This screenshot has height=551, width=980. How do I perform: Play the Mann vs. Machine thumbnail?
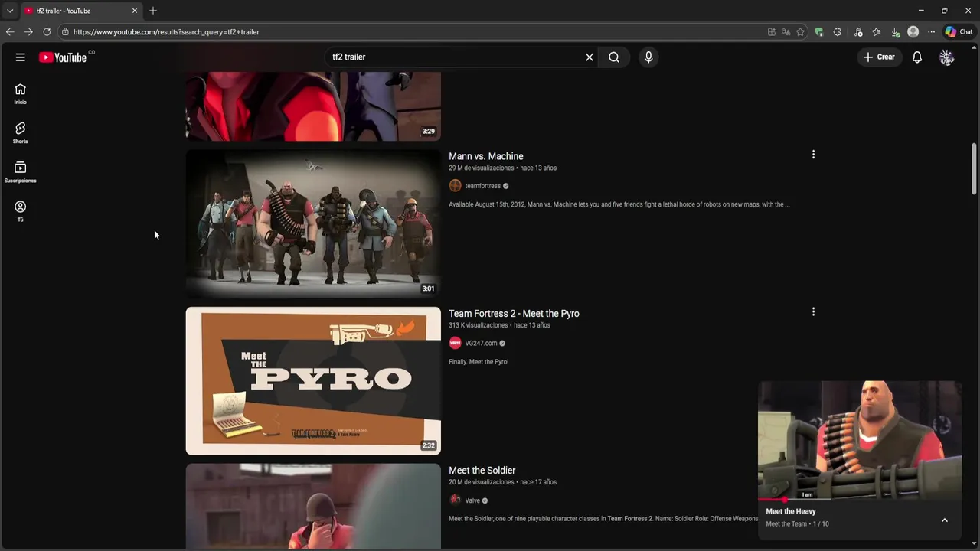pos(313,223)
